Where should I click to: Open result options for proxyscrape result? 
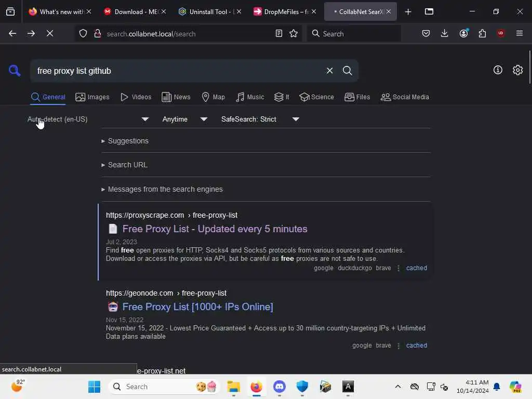398,268
